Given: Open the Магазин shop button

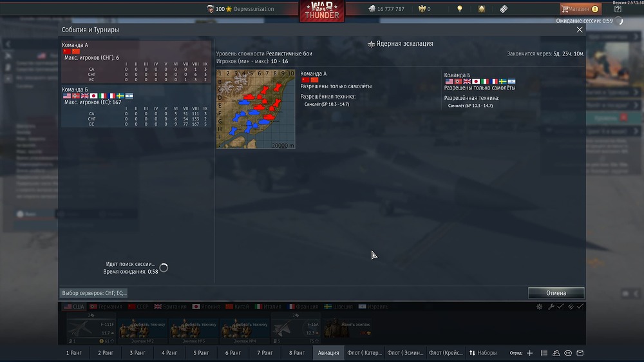Looking at the screenshot, I should click(580, 8).
